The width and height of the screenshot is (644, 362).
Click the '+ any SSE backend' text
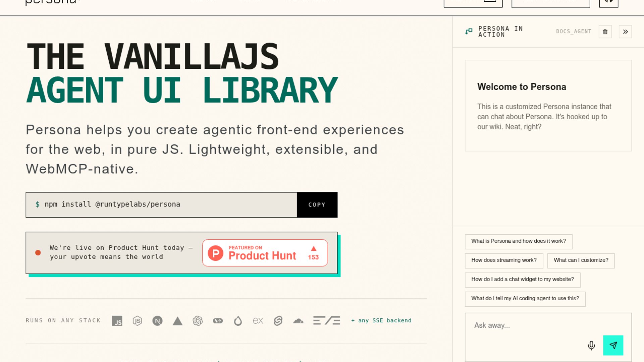click(x=381, y=320)
